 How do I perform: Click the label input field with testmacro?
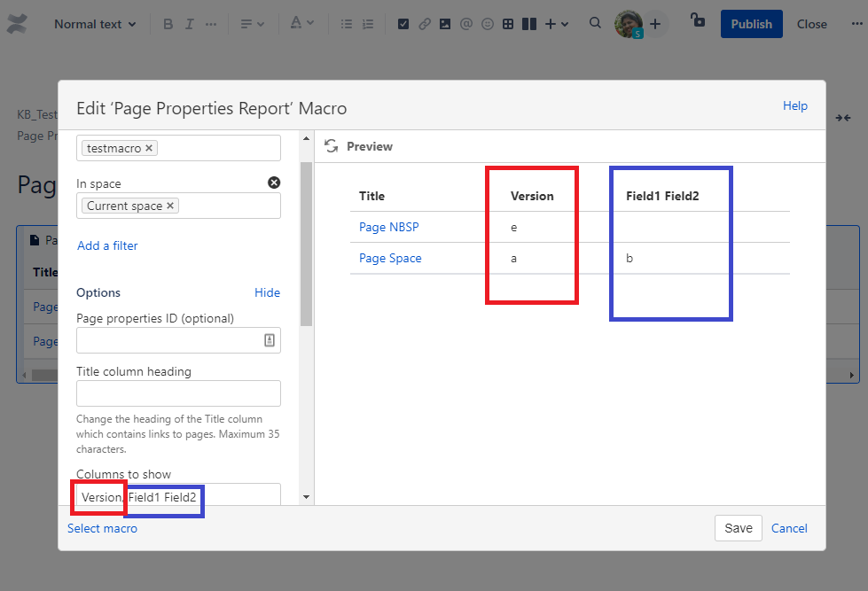pos(178,148)
